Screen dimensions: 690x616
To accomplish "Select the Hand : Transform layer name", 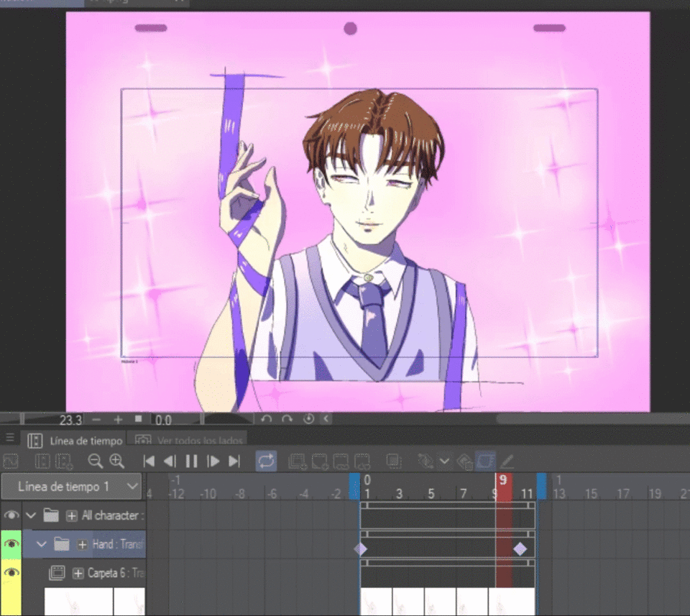I will [x=119, y=544].
